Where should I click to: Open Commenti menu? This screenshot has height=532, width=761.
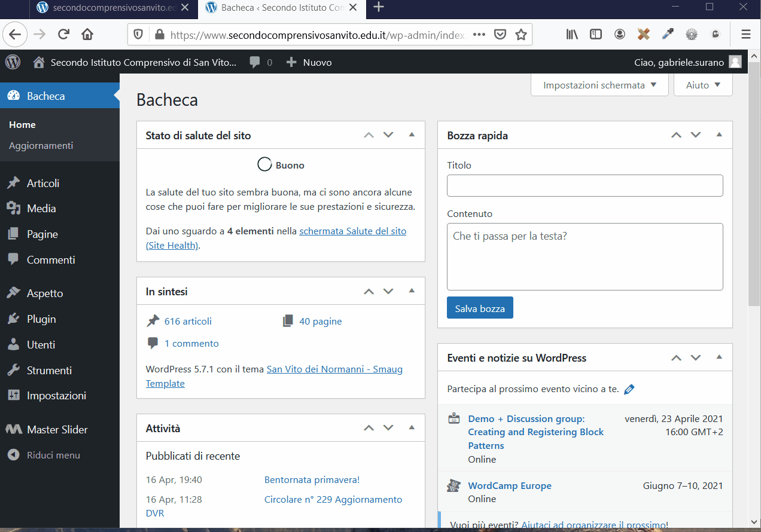coord(60,260)
